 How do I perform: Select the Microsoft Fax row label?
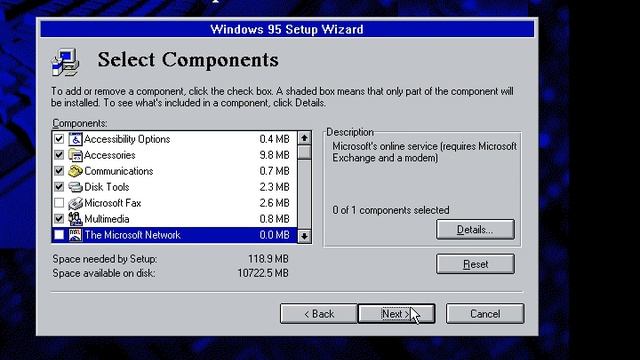113,203
